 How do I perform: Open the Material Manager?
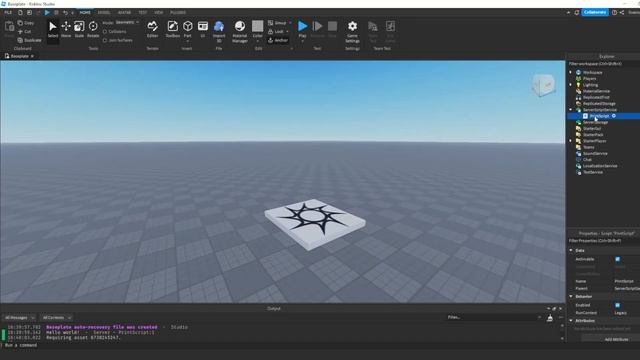tap(240, 31)
